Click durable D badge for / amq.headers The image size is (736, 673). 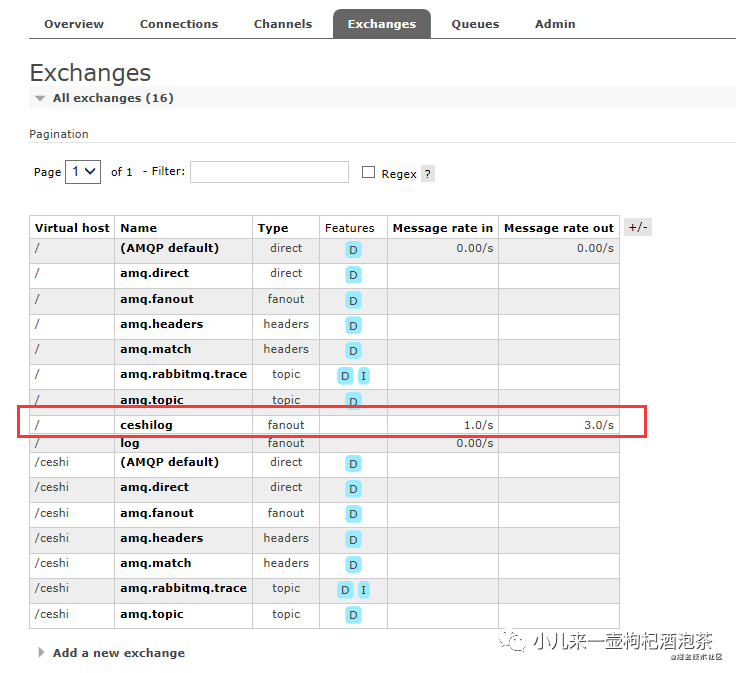(x=353, y=325)
